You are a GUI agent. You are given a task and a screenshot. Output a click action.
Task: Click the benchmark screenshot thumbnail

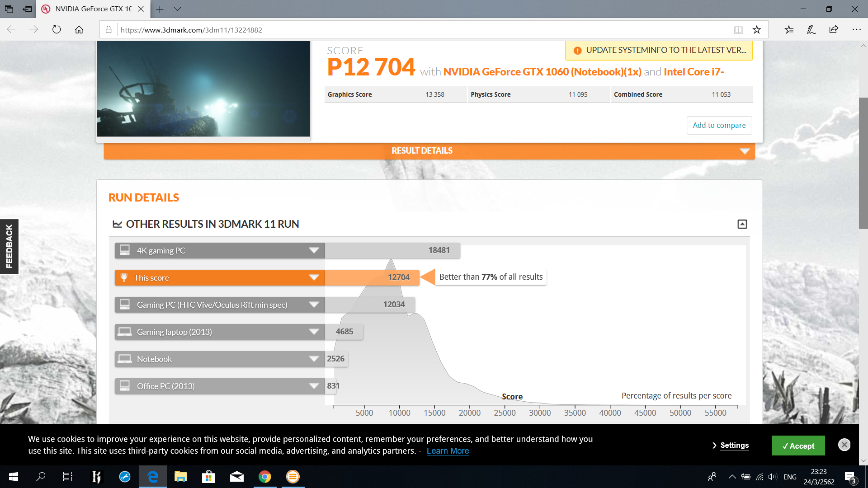point(203,89)
